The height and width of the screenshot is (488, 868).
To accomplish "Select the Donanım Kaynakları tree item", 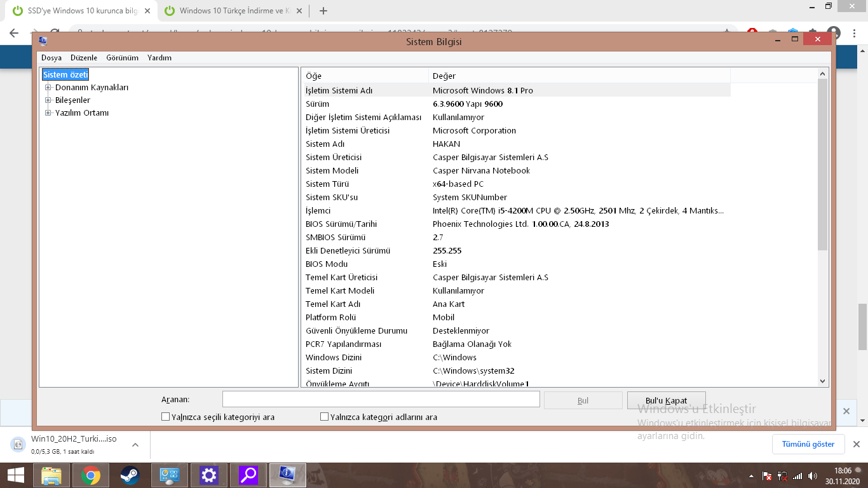I will point(92,88).
